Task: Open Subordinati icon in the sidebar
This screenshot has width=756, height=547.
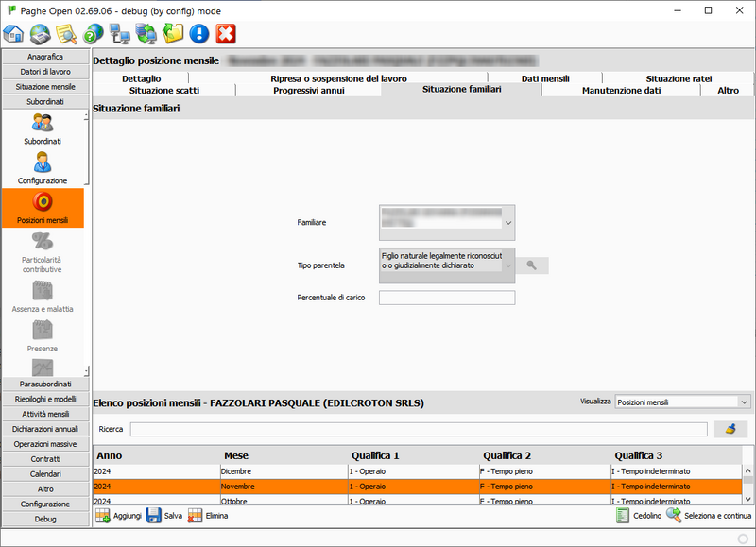Action: tap(43, 128)
